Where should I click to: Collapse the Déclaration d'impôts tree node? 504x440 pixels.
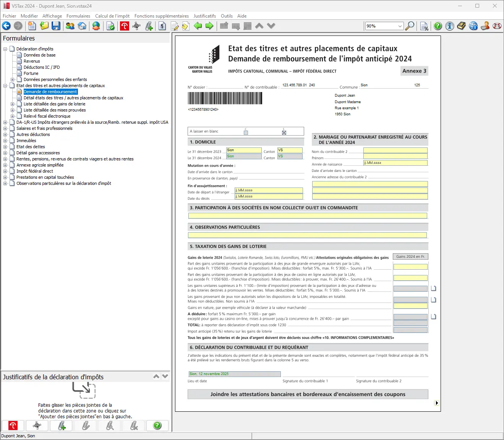coord(5,49)
